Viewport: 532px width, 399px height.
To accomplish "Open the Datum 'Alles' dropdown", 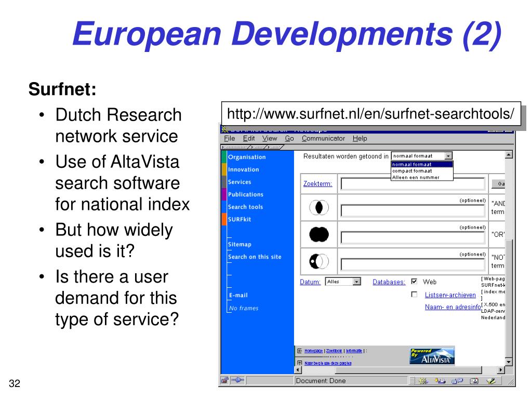I will (343, 282).
